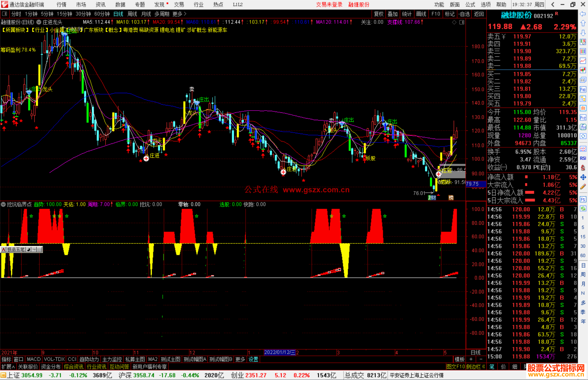Open the 市场 menu

(81, 4)
